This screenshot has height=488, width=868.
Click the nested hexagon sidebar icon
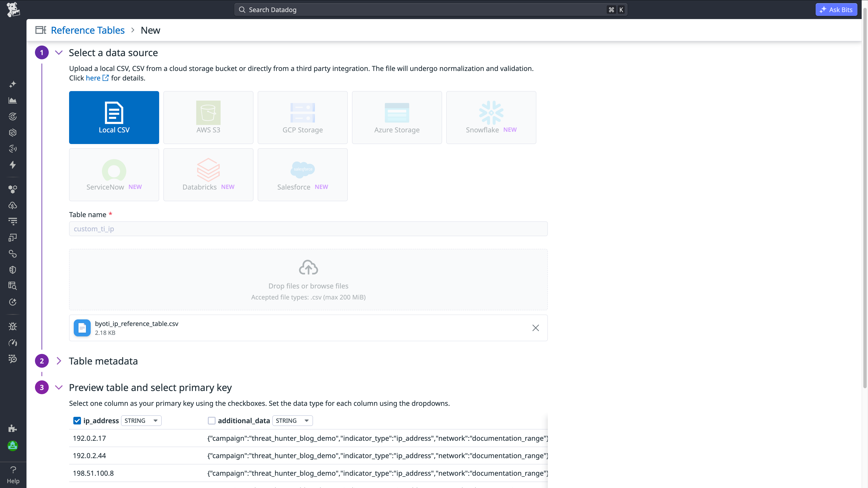tap(13, 133)
